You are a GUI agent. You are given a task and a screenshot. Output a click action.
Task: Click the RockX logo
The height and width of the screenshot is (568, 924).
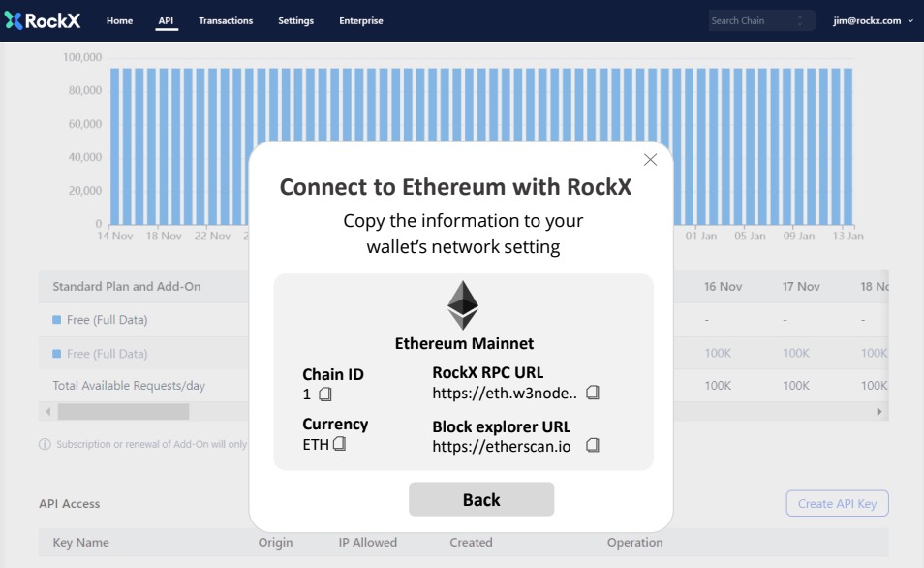tap(43, 20)
